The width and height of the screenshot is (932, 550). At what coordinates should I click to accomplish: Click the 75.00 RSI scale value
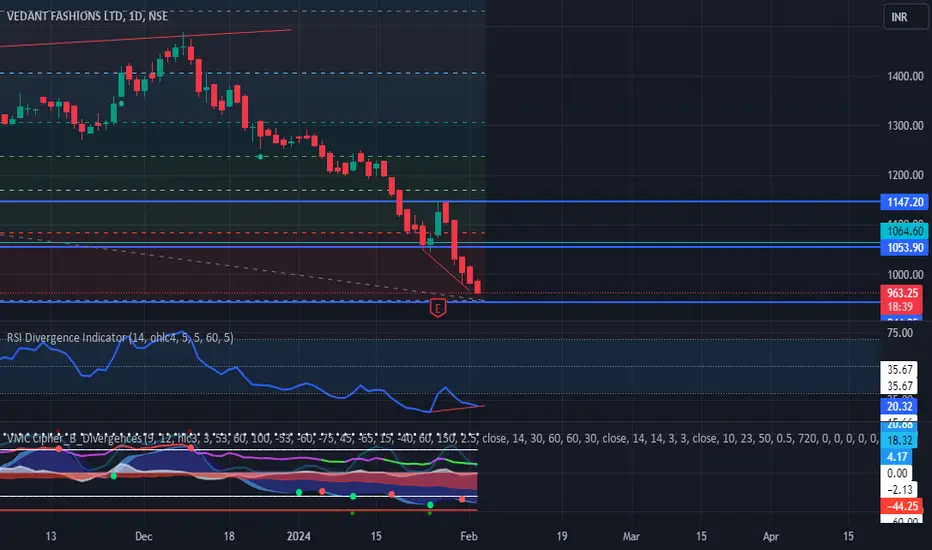pyautogui.click(x=899, y=333)
